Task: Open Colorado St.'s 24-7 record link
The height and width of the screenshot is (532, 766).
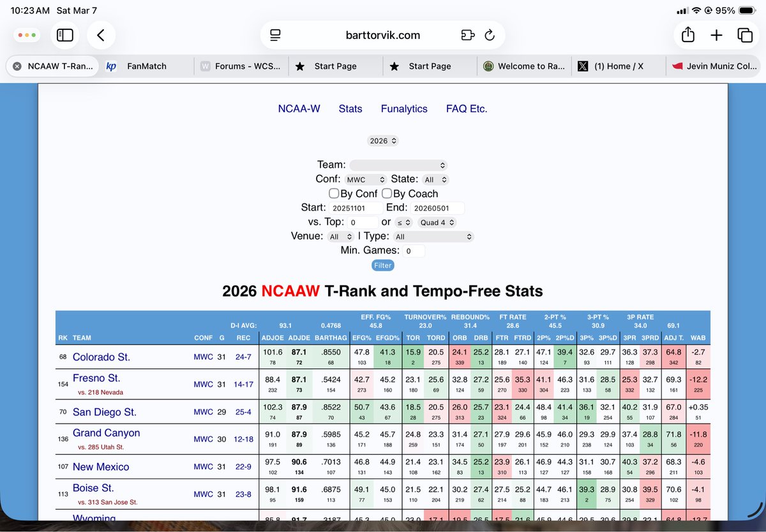Action: pyautogui.click(x=243, y=357)
